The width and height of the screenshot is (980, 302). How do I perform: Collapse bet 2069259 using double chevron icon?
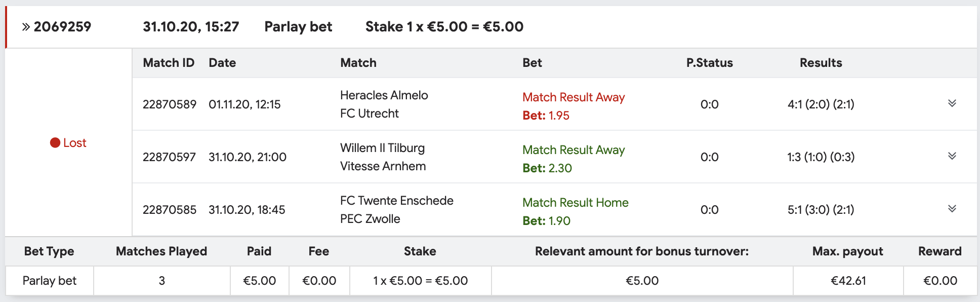pos(26,27)
